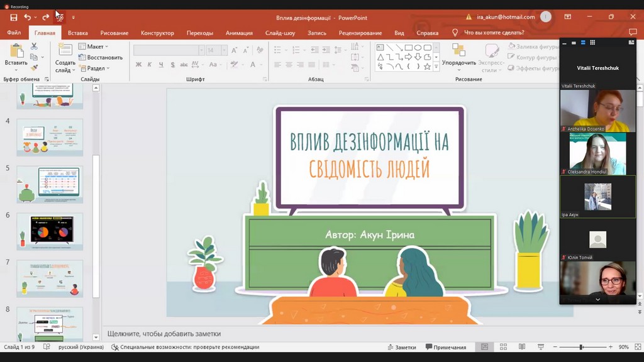Open the Вставка ribbon tab
Screen dimensions: 644x362
click(77, 33)
